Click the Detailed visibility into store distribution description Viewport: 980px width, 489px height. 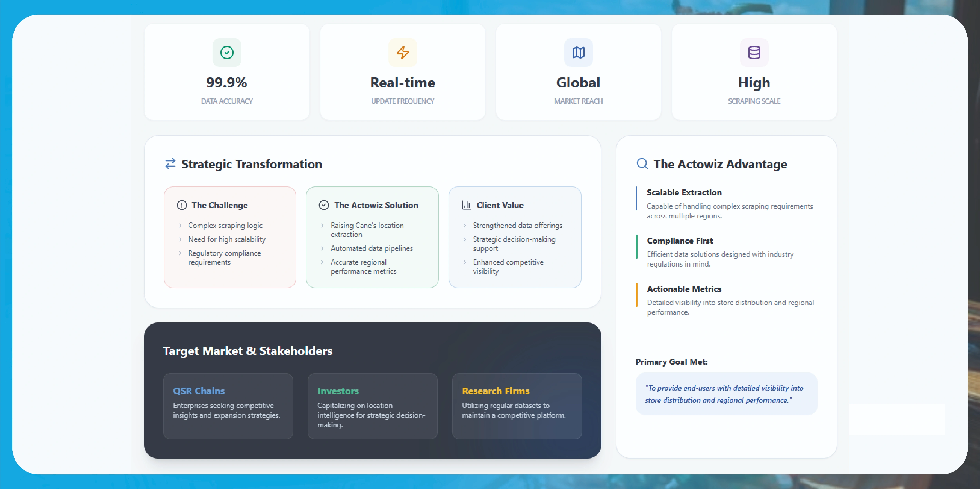click(730, 307)
